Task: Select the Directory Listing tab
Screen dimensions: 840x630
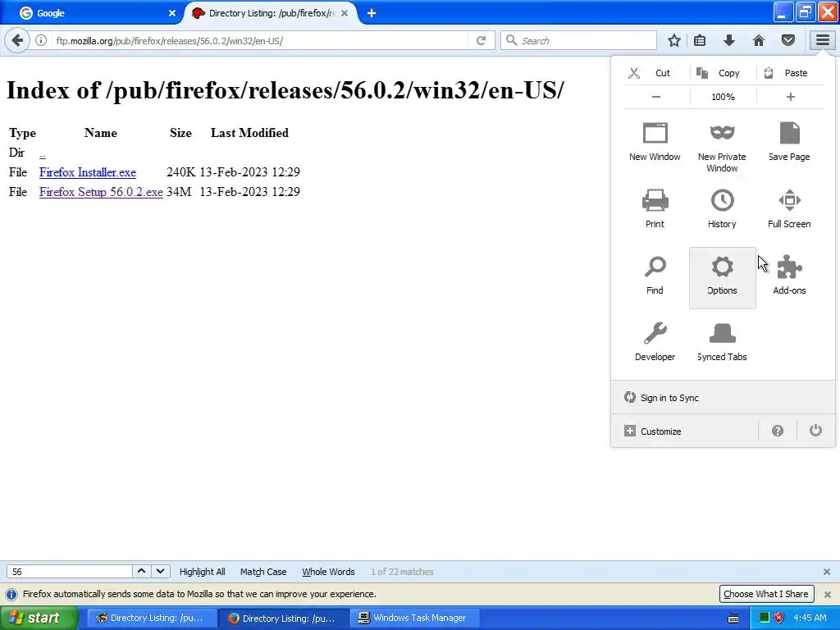Action: click(271, 13)
